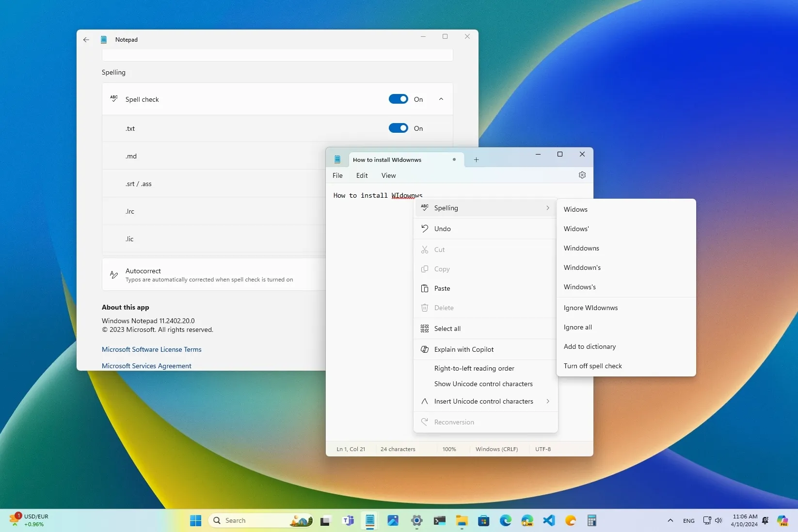Screen dimensions: 798x532
Task: Open the notification bell in system tray
Action: 766,520
